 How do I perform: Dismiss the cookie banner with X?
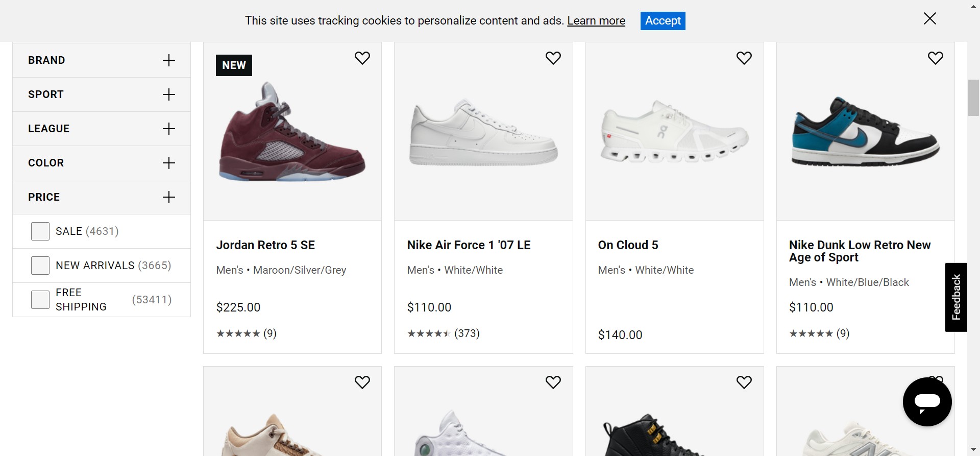(x=929, y=19)
